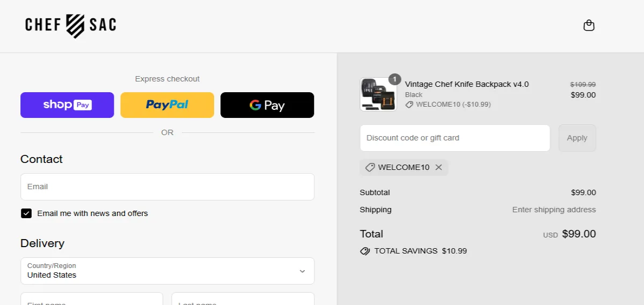Open the Country/Region dropdown
The height and width of the screenshot is (305, 644).
(x=167, y=271)
